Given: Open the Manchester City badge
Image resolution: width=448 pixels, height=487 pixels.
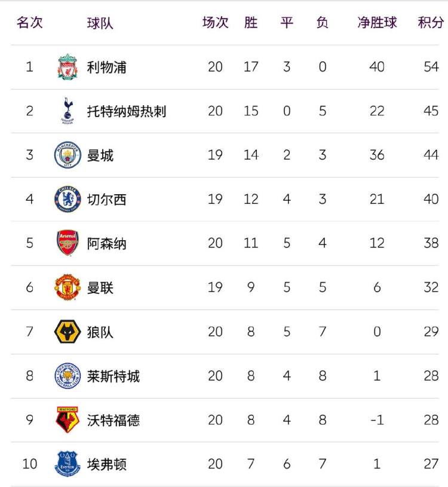Looking at the screenshot, I should pos(67,155).
